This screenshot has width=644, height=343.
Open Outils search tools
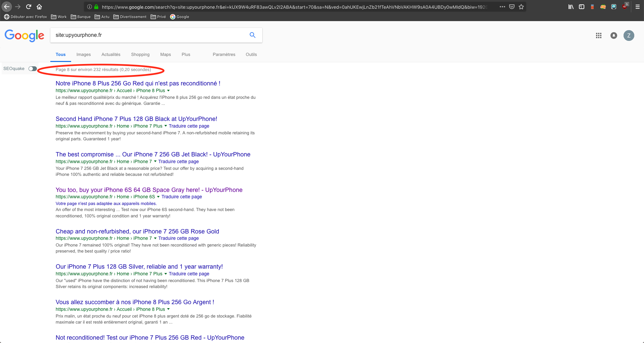251,55
